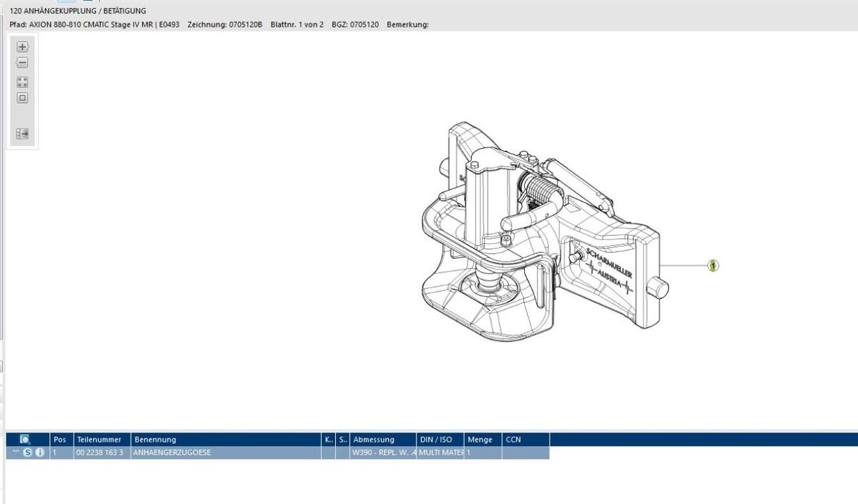This screenshot has width=858, height=504.
Task: Sort by Teilenummer column header
Action: (x=99, y=440)
